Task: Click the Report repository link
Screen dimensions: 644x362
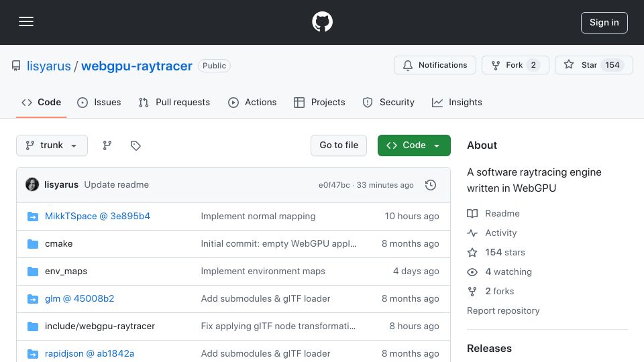Action: pos(503,310)
